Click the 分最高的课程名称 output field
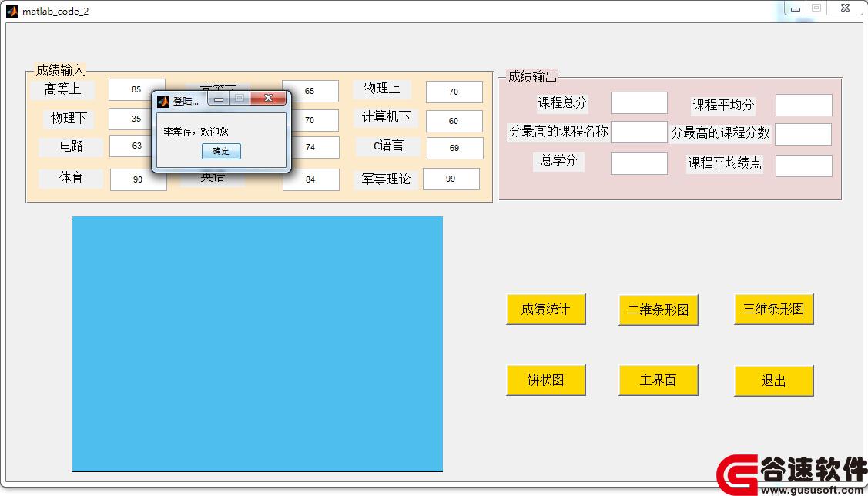This screenshot has height=496, width=868. (638, 132)
